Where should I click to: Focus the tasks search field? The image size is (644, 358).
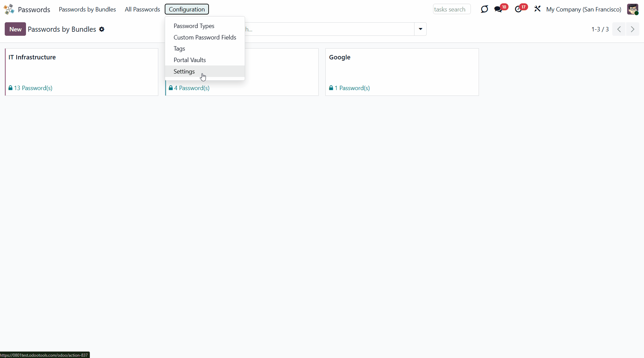451,9
